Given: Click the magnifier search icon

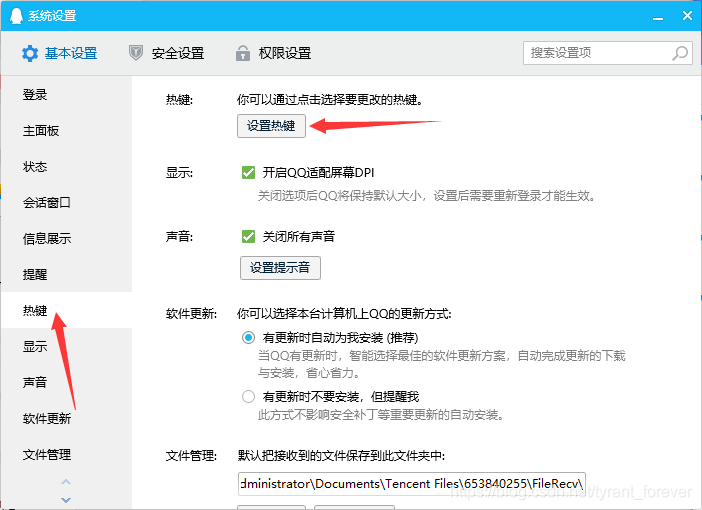Looking at the screenshot, I should [680, 53].
